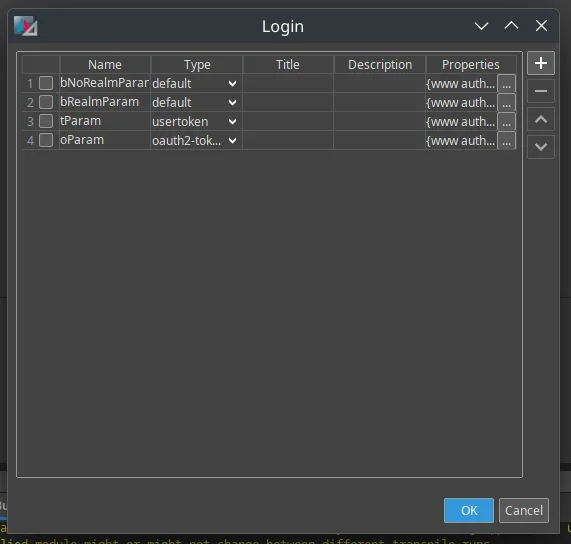Expand the usertoken Type dropdown
This screenshot has width=571, height=544.
(x=196, y=121)
